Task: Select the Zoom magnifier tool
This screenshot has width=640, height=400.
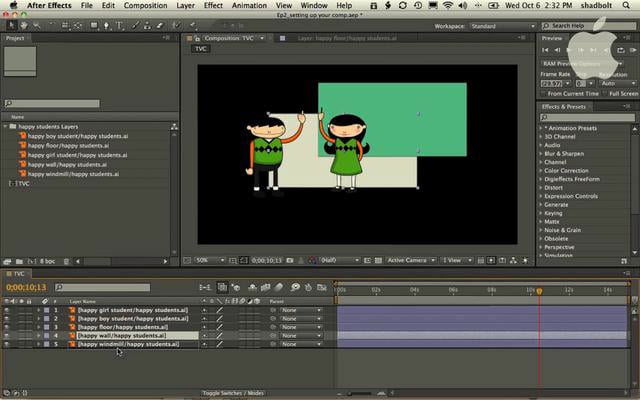Action: [37, 25]
